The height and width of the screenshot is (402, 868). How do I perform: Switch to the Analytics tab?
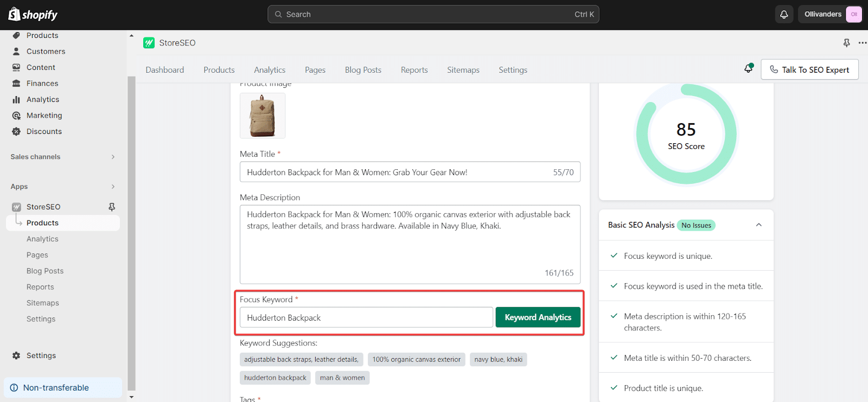270,70
